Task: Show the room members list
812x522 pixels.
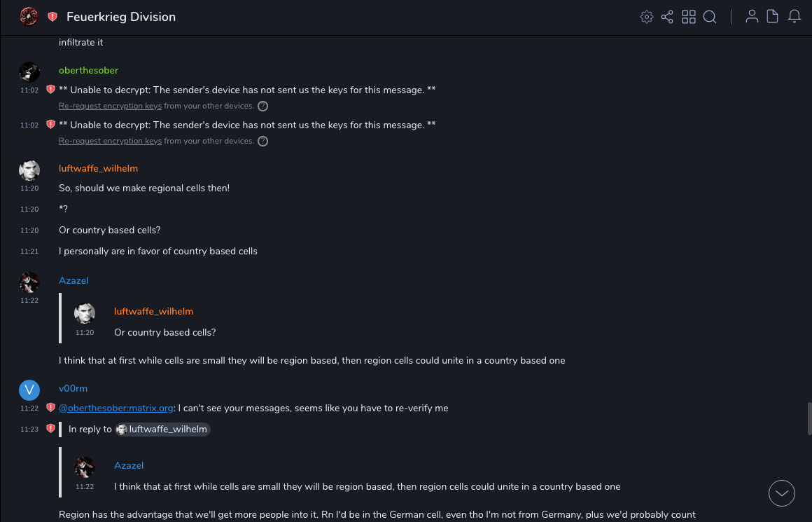Action: 752,17
